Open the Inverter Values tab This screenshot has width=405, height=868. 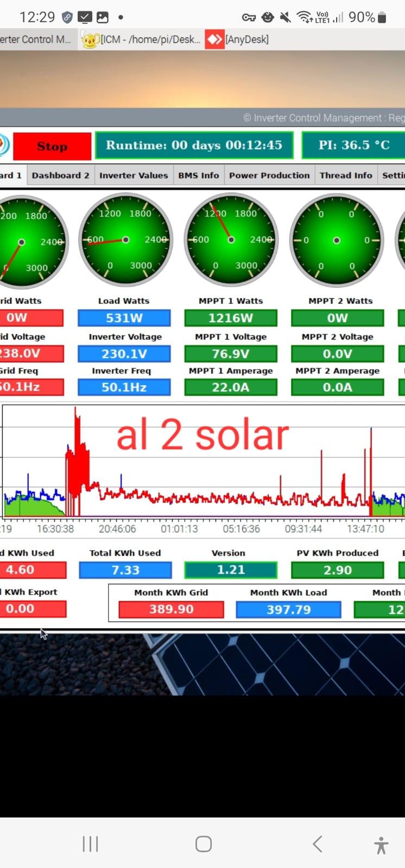[134, 175]
